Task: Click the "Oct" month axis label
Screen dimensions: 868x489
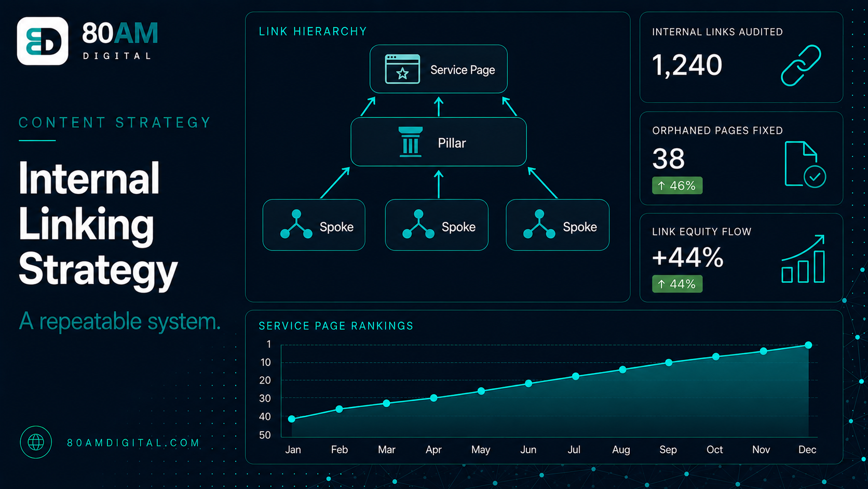Action: point(715,450)
